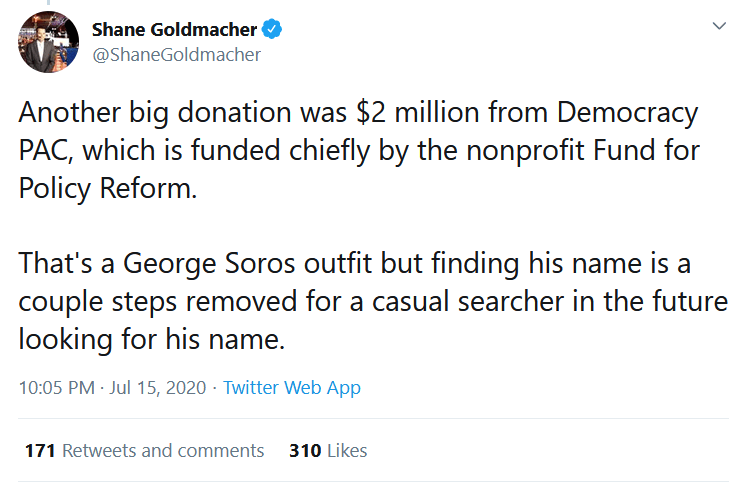Click the "Retweets and comments" label text
Image resolution: width=740 pixels, height=488 pixels.
(163, 451)
